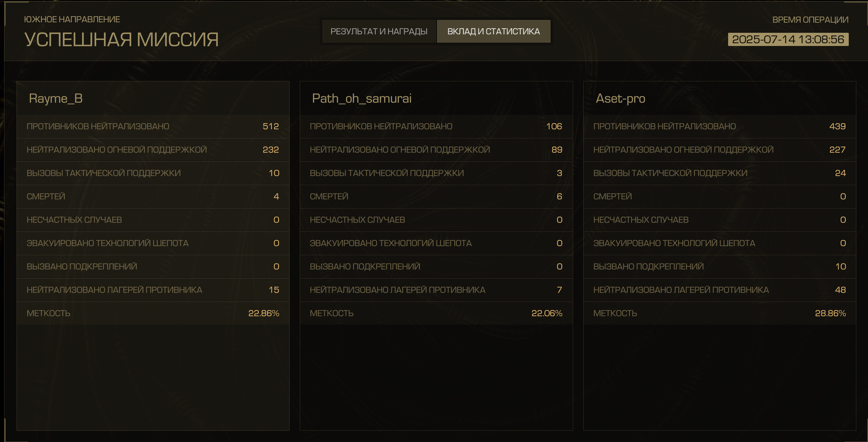This screenshot has width=868, height=442.
Task: Click the ЮЖНОЕ НАПРАВЛЕНИЕ subtitle label
Action: (x=72, y=19)
